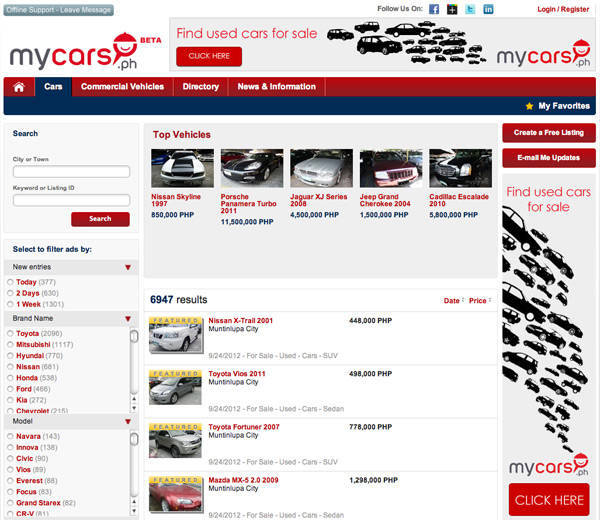600x520 pixels.
Task: Open Mazda MX-5 2.0 2009 listing title
Action: pyautogui.click(x=243, y=480)
